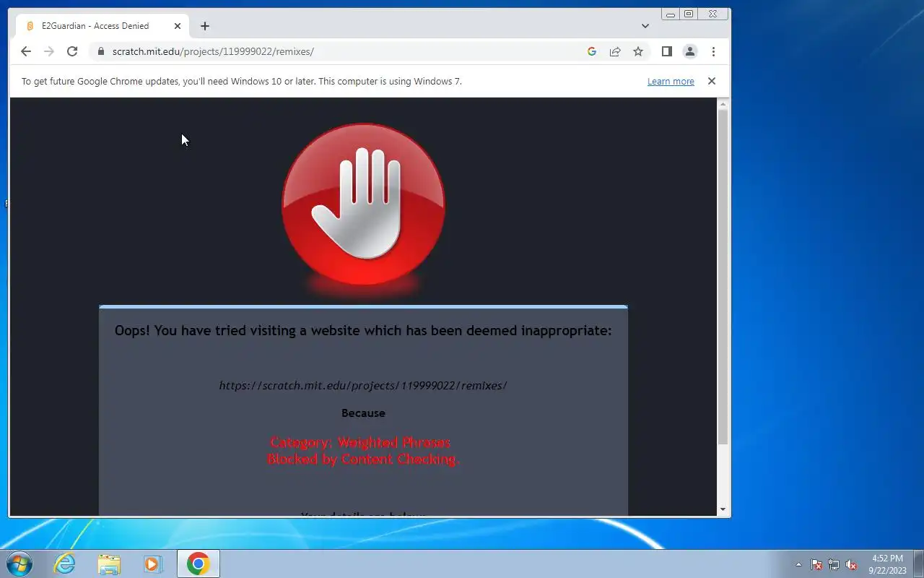Image resolution: width=924 pixels, height=578 pixels.
Task: Restore down the Chrome window
Action: pos(689,14)
